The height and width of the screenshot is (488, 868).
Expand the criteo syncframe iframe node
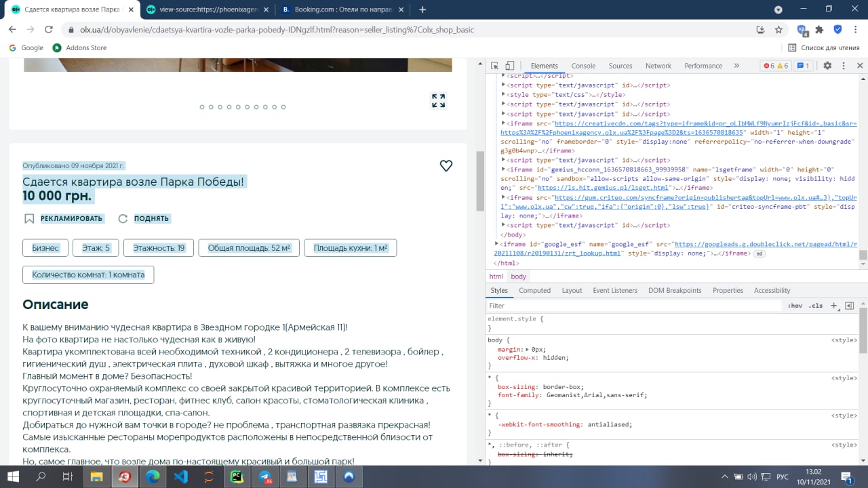tap(503, 198)
